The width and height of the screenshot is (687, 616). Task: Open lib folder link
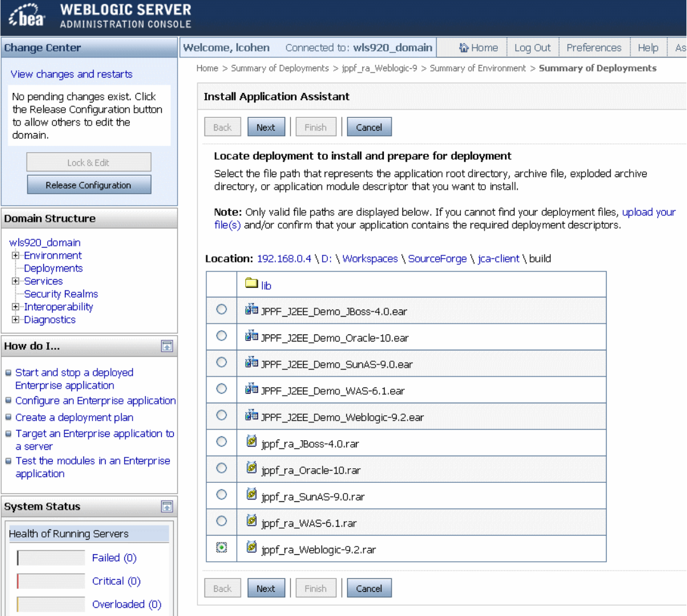coord(266,286)
